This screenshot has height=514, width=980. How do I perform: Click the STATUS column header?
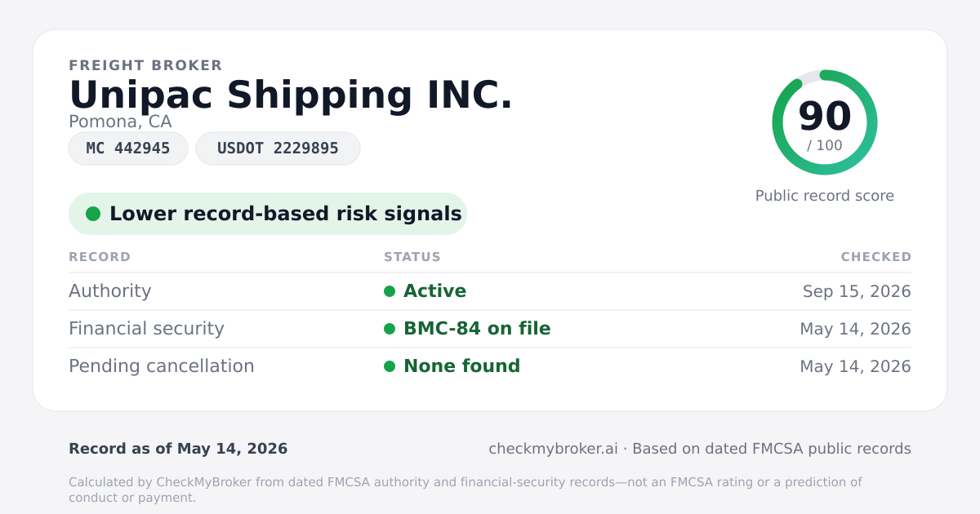click(x=412, y=257)
